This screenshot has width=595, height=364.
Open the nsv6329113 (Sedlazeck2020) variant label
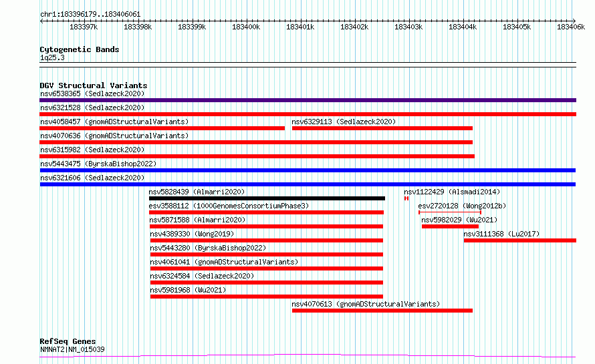344,122
